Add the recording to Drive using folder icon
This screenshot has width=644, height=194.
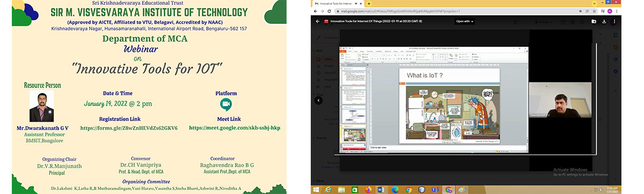pos(594,21)
